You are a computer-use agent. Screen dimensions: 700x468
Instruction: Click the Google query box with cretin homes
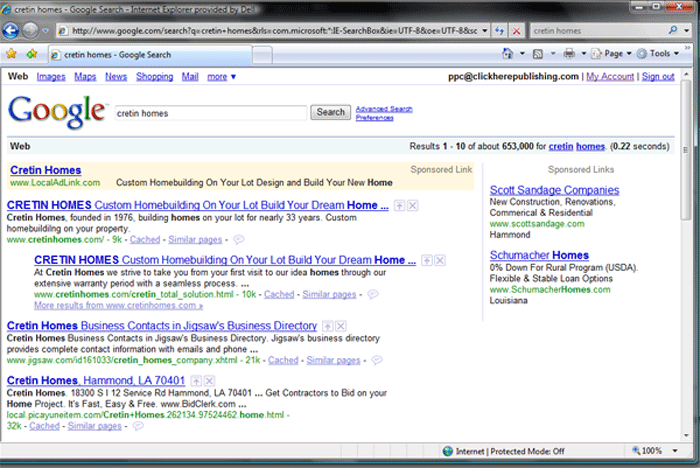211,113
